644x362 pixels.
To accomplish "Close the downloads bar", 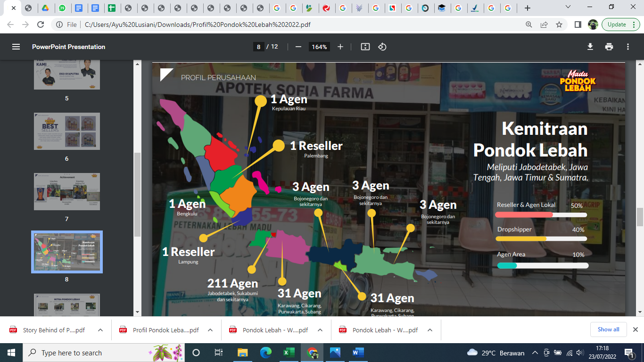I will (635, 329).
